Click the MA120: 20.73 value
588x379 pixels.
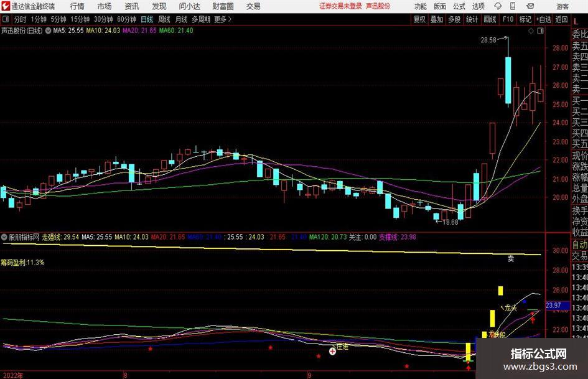tap(328, 237)
